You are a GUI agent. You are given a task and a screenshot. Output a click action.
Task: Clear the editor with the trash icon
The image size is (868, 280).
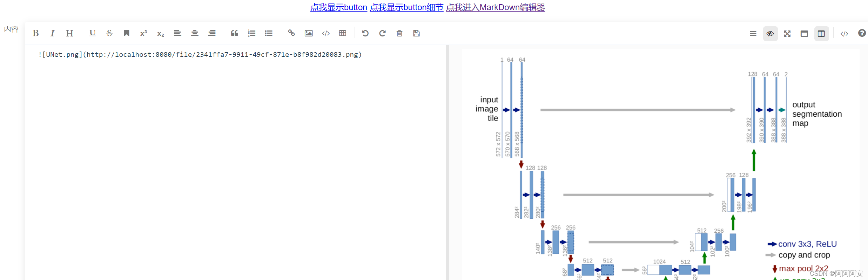(399, 33)
